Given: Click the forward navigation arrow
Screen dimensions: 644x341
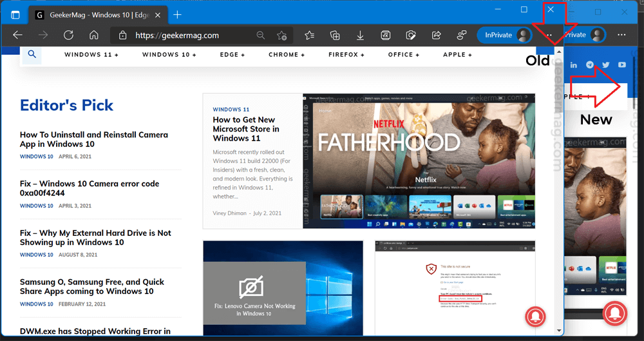Looking at the screenshot, I should coord(43,35).
